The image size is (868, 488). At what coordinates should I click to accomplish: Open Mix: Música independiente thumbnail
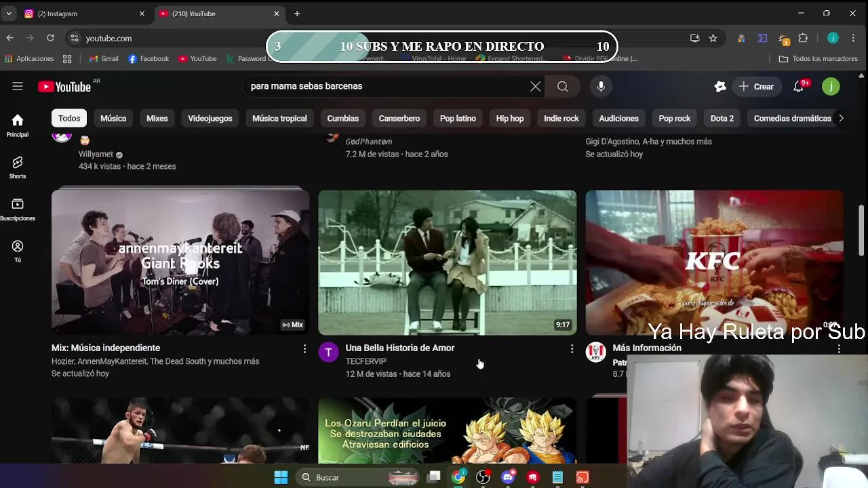tap(180, 262)
